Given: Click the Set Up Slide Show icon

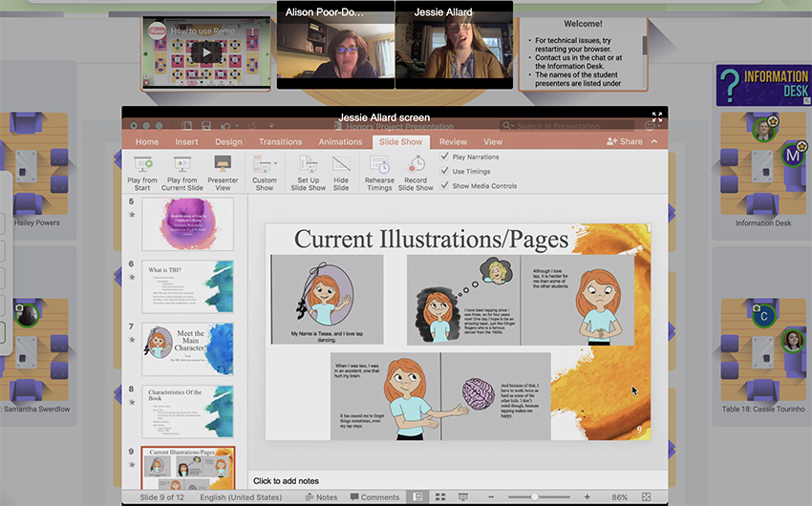Looking at the screenshot, I should [x=308, y=164].
